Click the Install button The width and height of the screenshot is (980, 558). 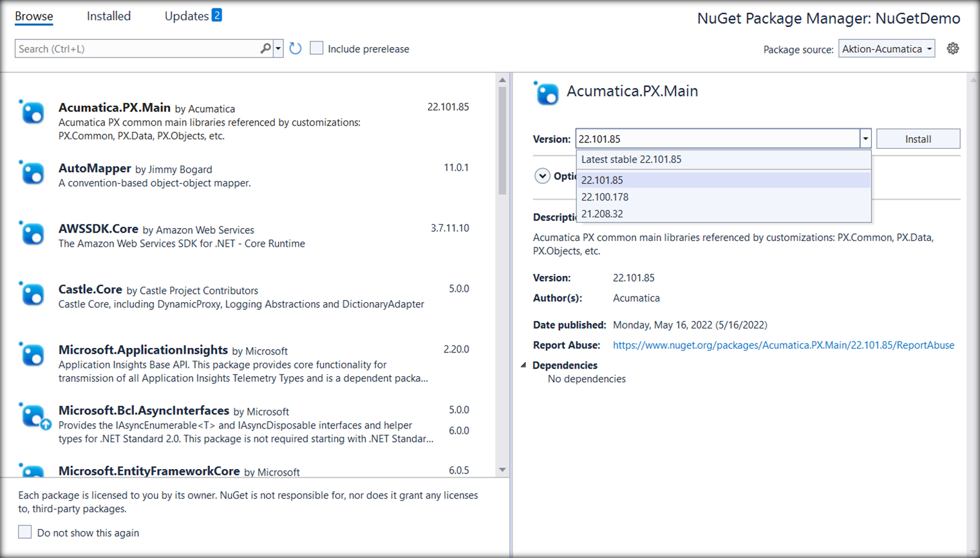(x=918, y=139)
